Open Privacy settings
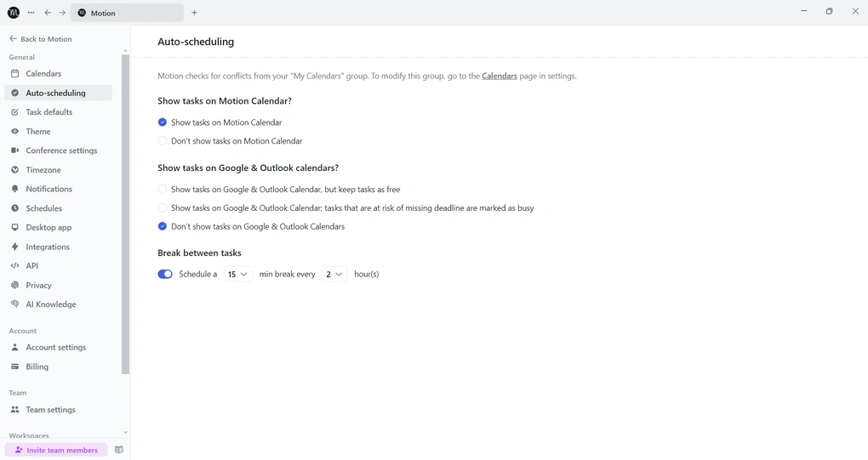The height and width of the screenshot is (460, 868). 58,285
